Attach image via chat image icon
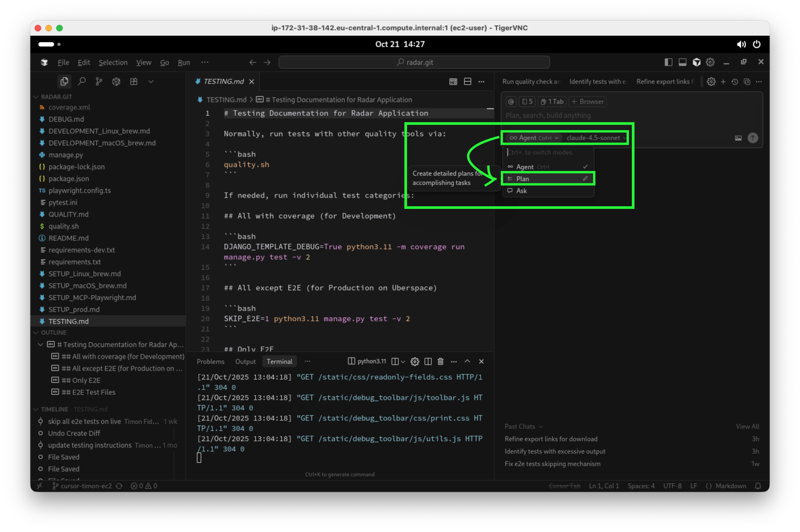800x532 pixels. (738, 138)
